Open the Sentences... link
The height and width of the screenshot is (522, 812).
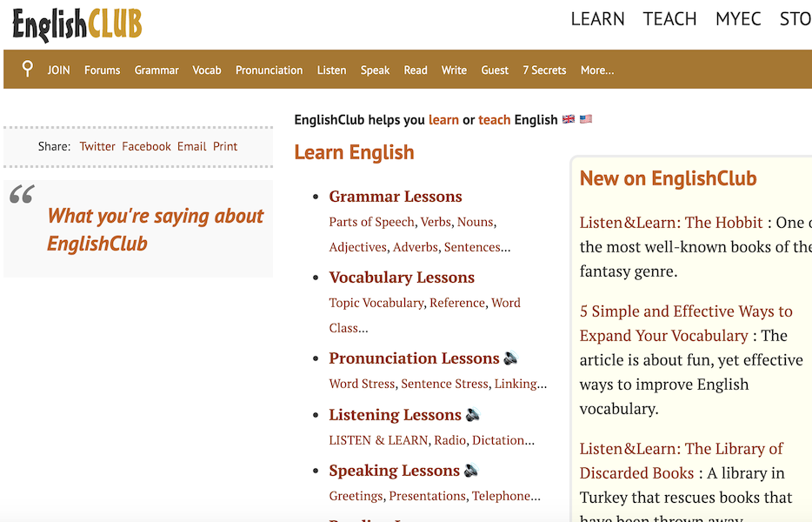[x=477, y=247]
